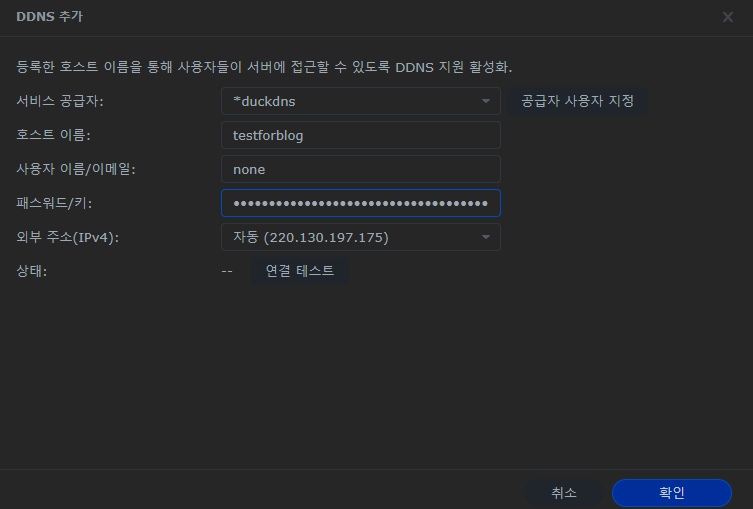
Task: Click the 사용자 이름/이메일 label
Action: pos(76,169)
